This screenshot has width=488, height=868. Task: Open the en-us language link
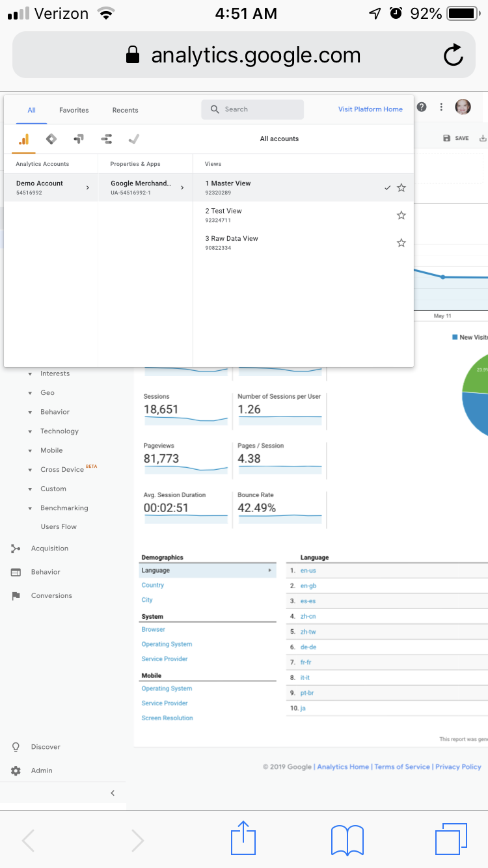coord(308,571)
